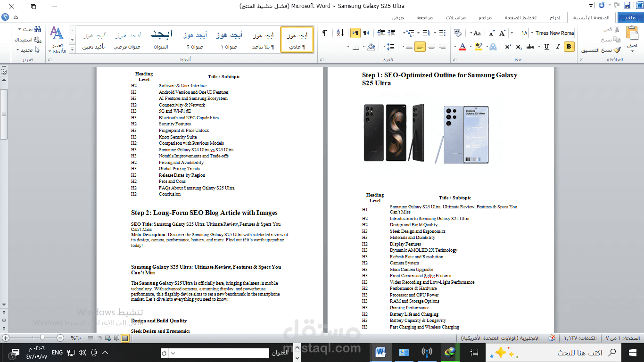Apply superscript formatting
The width and height of the screenshot is (644, 362).
[508, 47]
